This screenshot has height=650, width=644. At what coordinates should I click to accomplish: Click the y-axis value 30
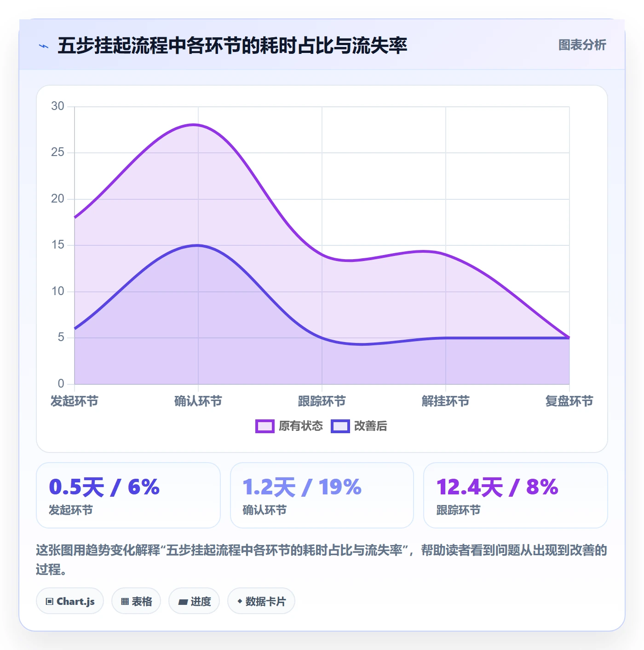coord(57,106)
